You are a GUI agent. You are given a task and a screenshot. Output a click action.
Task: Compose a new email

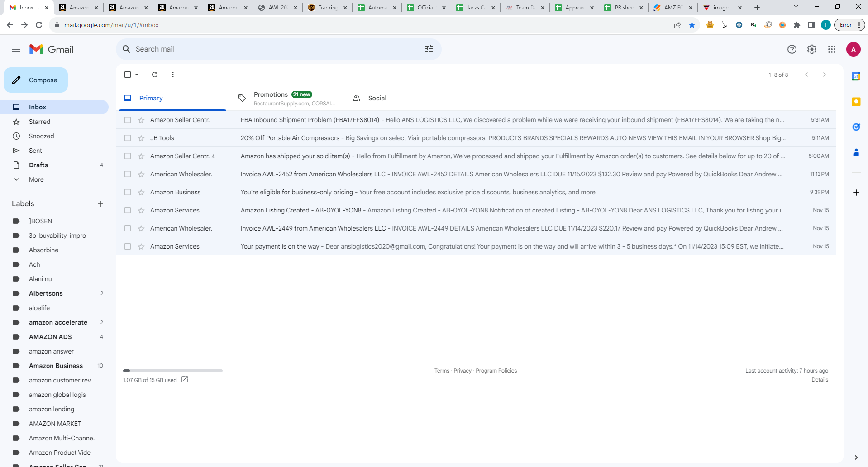click(x=36, y=80)
